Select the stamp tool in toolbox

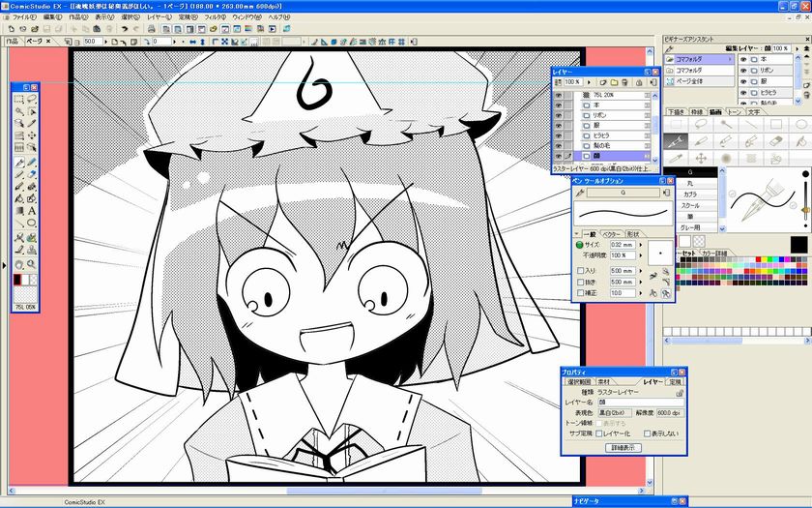[x=32, y=251]
